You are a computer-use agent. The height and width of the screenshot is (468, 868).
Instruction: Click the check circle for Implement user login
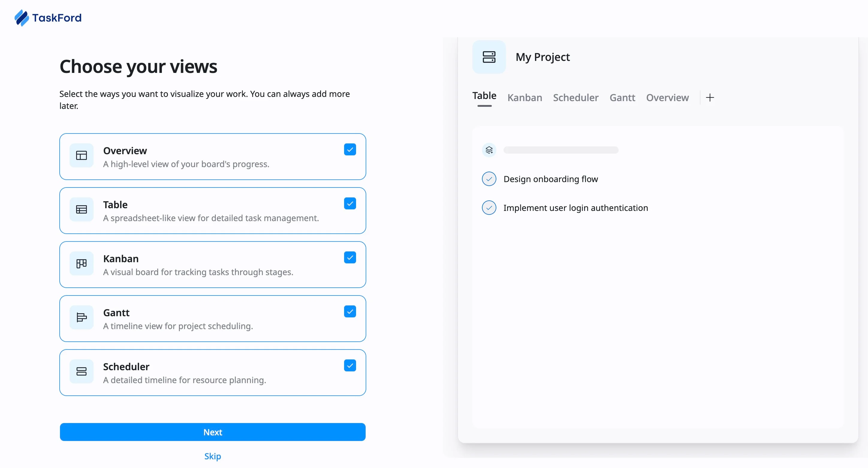(x=489, y=208)
